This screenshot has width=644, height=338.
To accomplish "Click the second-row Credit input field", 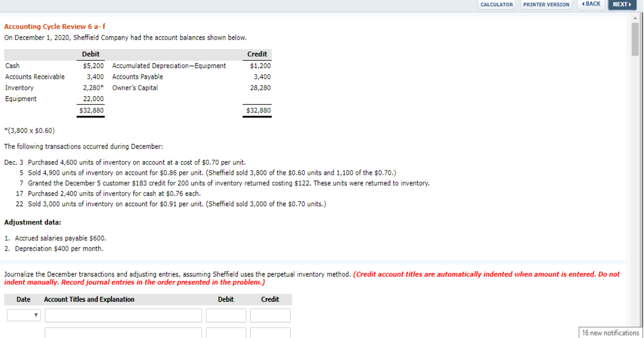I will [x=270, y=333].
